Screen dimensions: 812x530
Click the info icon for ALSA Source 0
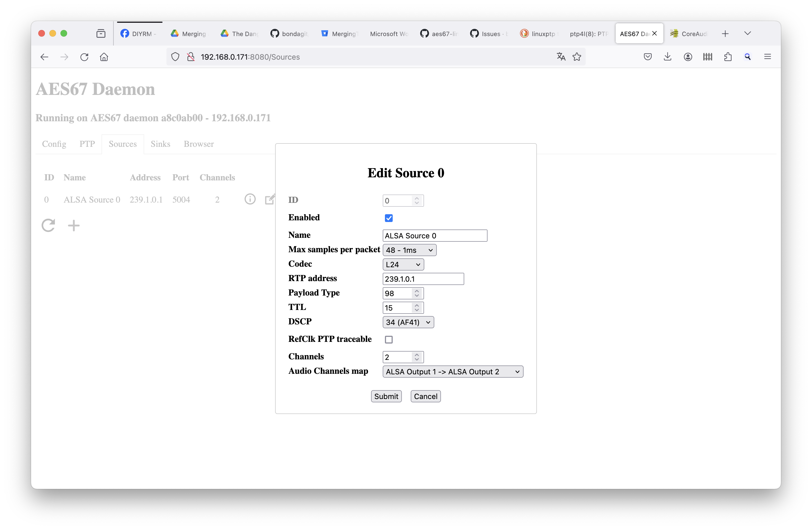coord(250,199)
